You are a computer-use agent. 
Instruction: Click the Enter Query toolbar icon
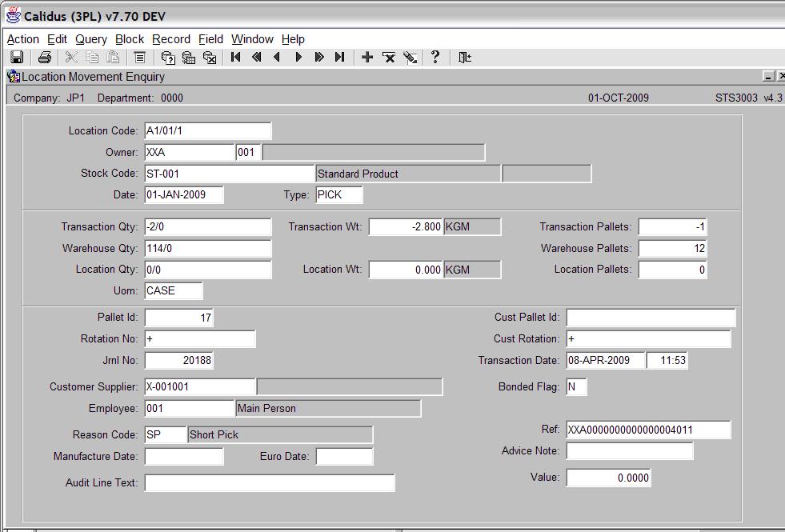point(168,58)
